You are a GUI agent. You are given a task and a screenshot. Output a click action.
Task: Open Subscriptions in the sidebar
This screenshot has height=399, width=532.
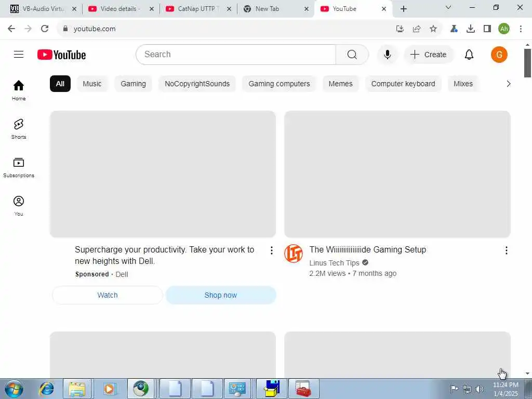19,168
